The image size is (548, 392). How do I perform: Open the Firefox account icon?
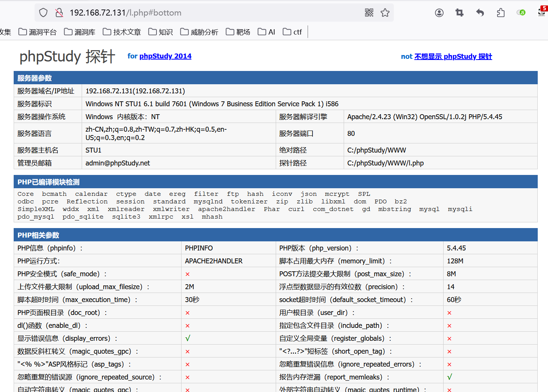(439, 13)
